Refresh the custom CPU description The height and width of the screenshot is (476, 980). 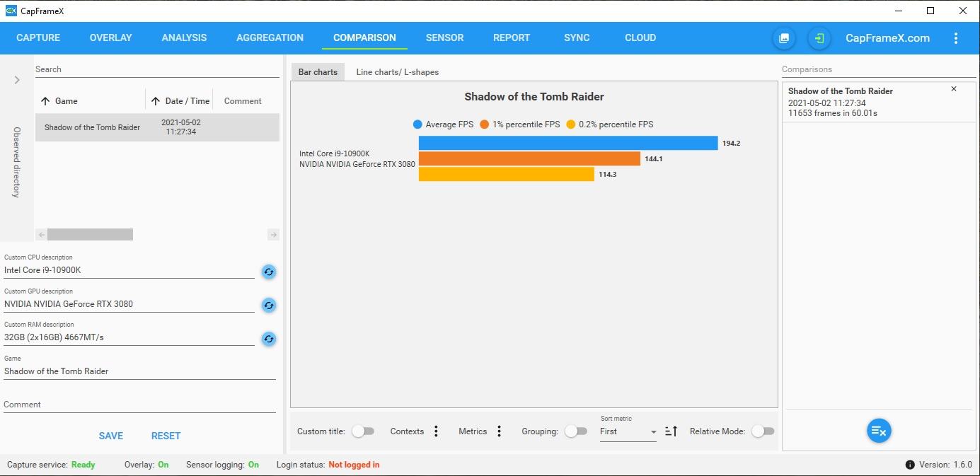(269, 272)
